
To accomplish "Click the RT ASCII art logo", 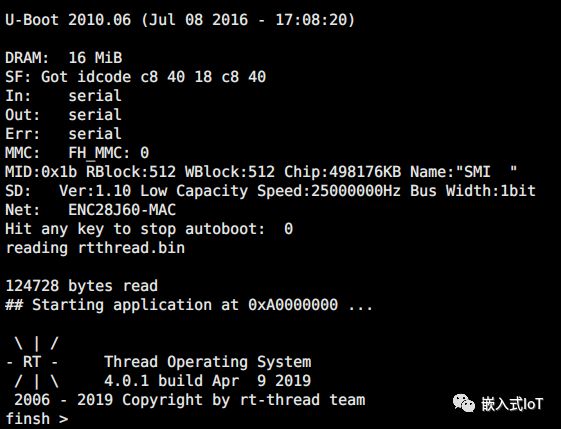I will pyautogui.click(x=33, y=362).
